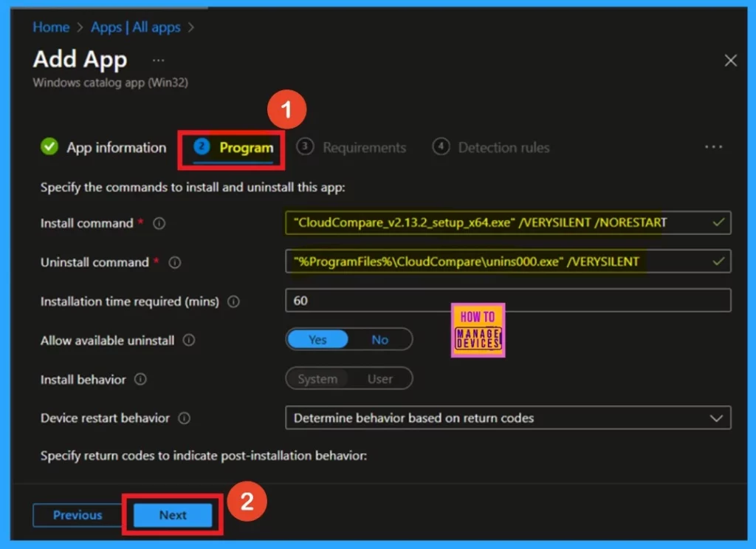
Task: Click the 'Device restart behavior' label
Action: coord(105,417)
